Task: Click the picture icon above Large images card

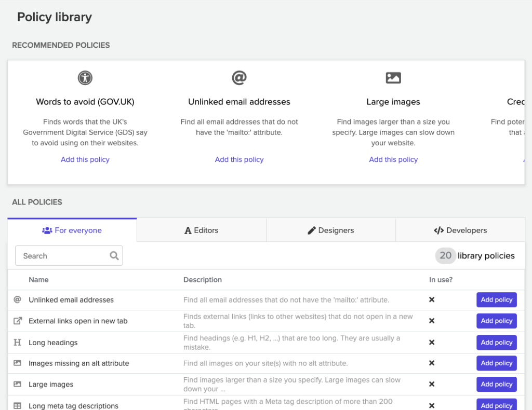Action: [393, 78]
